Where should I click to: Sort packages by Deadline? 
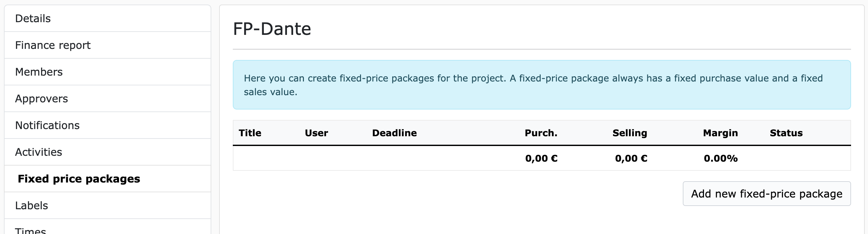(x=395, y=133)
